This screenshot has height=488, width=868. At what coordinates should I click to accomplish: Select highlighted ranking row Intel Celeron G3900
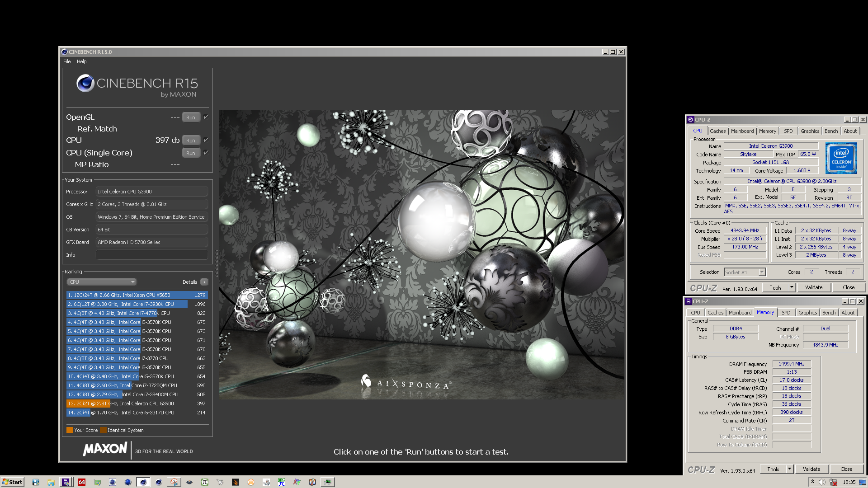137,404
